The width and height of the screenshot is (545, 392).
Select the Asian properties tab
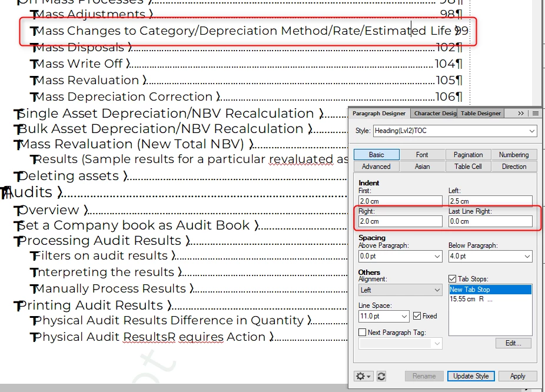(422, 167)
